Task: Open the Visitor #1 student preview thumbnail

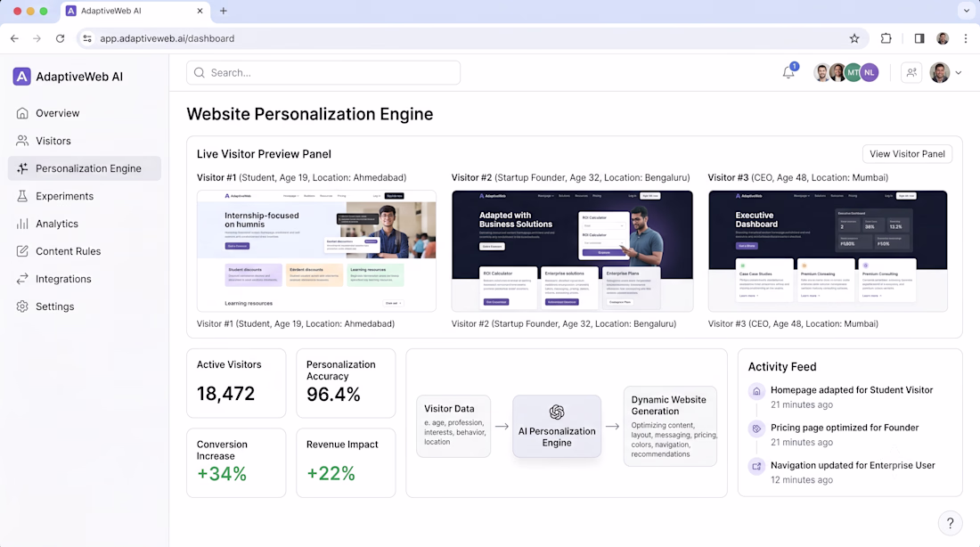Action: coord(316,250)
